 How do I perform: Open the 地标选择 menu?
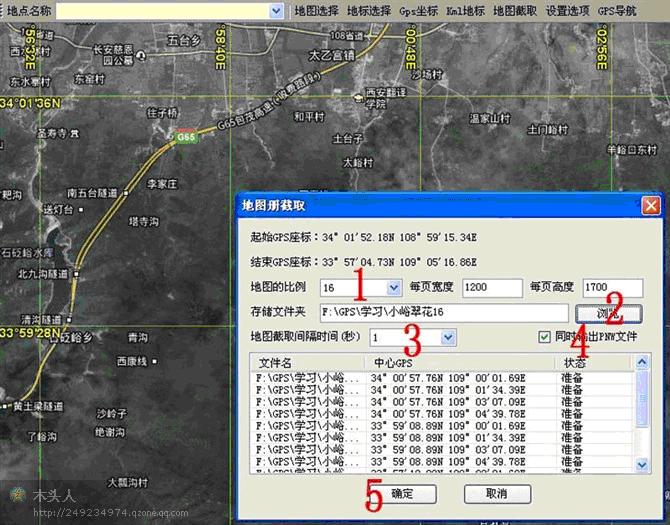369,10
